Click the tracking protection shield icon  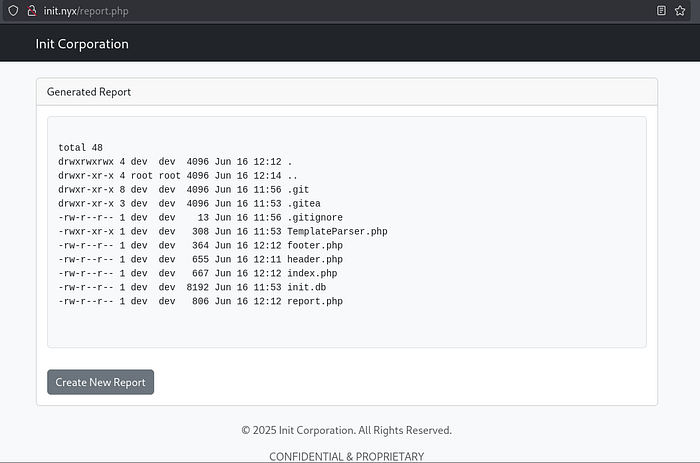click(x=12, y=10)
